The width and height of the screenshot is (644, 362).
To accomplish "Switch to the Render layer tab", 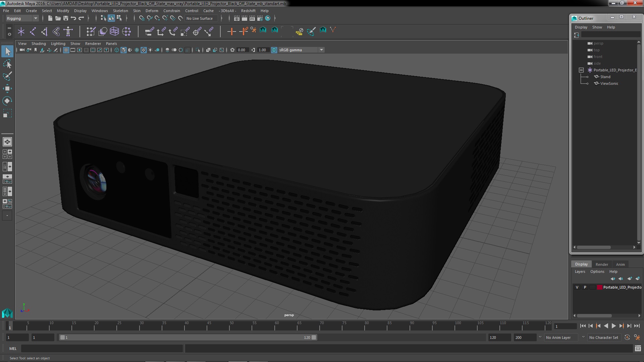I will (x=601, y=264).
